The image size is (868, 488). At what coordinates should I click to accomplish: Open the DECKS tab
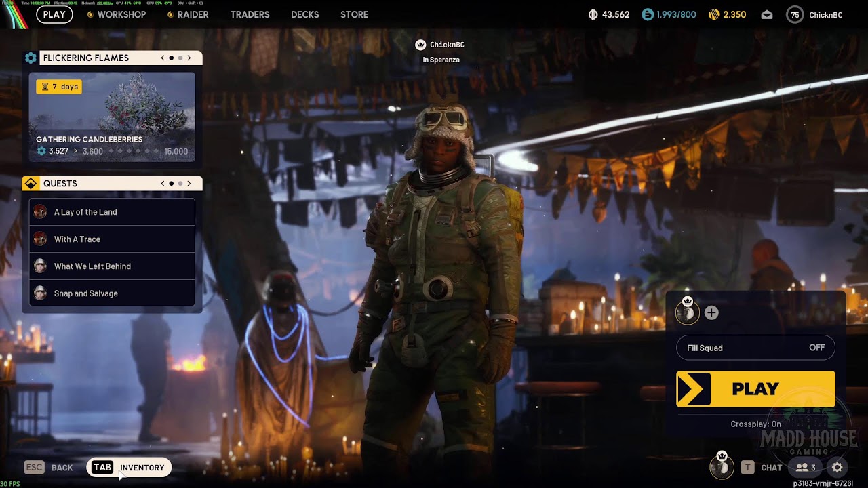pyautogui.click(x=304, y=14)
